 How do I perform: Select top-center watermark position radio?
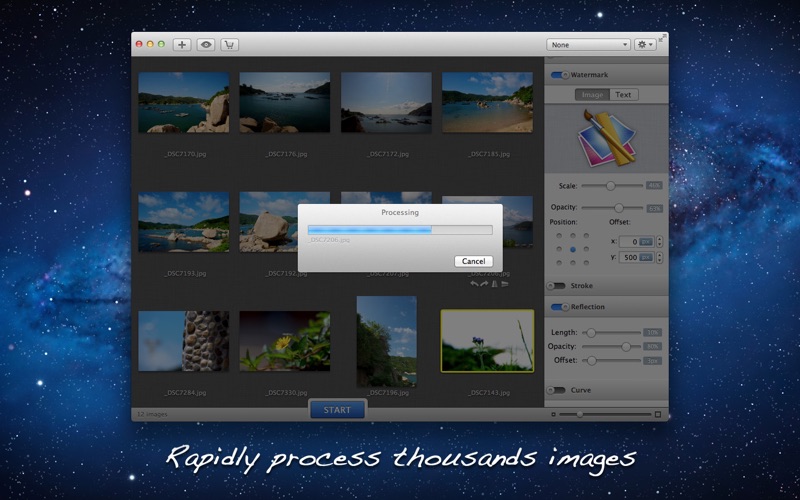(572, 236)
